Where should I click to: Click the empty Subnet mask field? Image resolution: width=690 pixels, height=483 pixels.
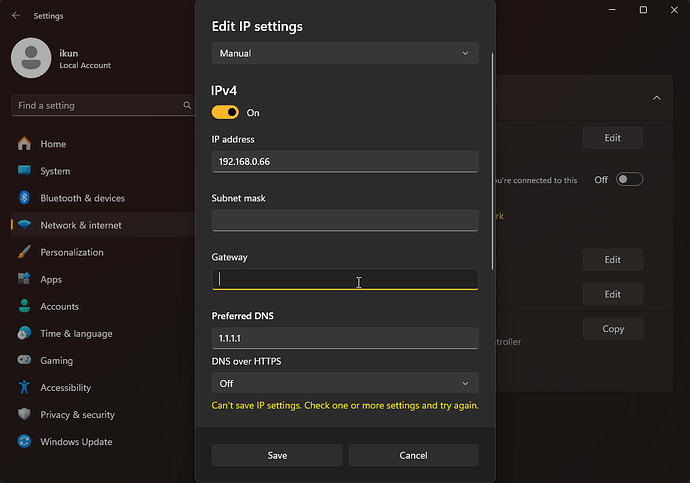pyautogui.click(x=345, y=220)
